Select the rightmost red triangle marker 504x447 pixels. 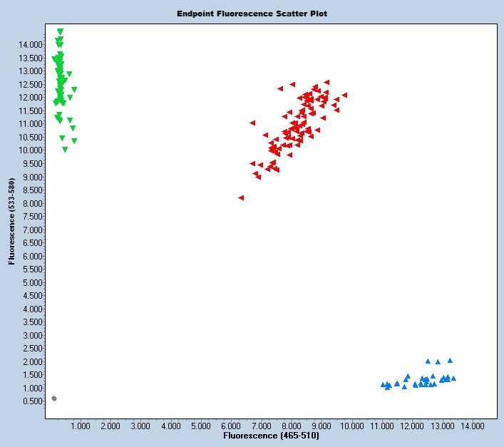344,95
